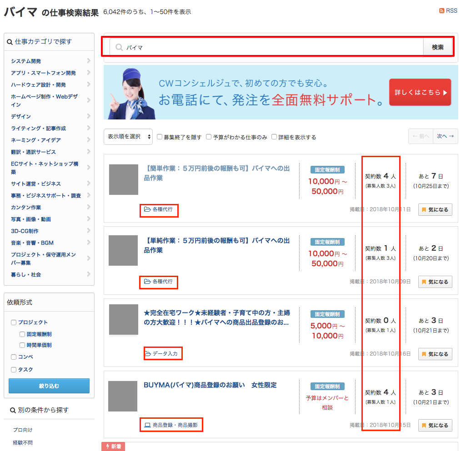Click the magnifier icon in search field
The image size is (476, 451).
point(119,47)
